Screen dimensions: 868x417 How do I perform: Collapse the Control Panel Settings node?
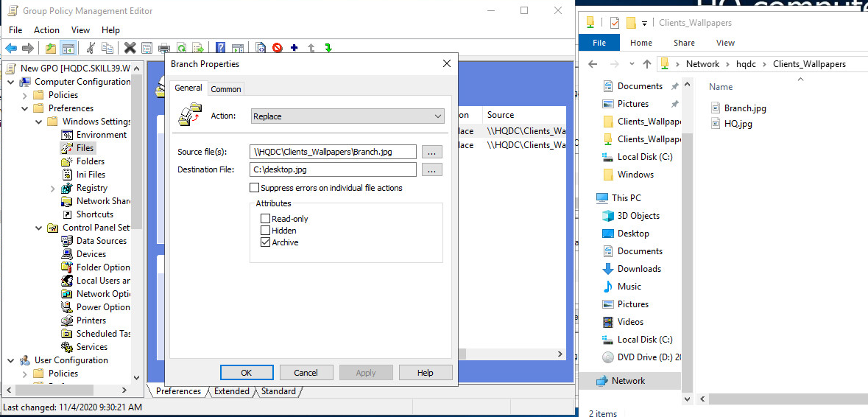38,228
